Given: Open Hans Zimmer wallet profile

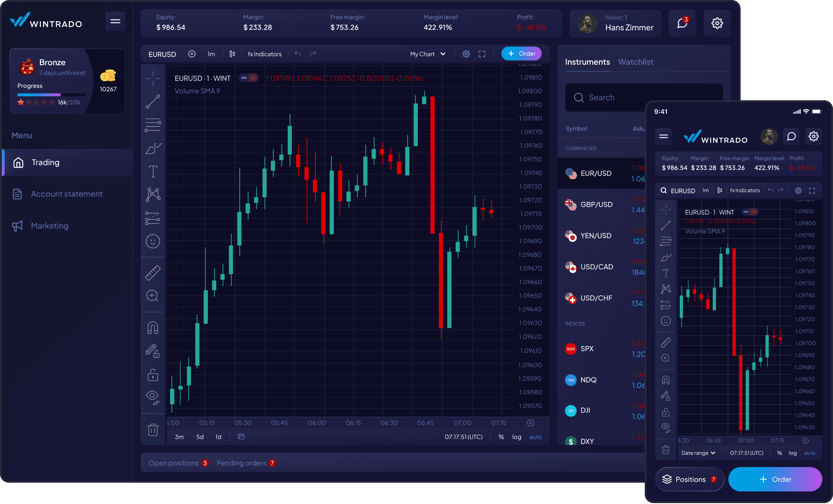Looking at the screenshot, I should point(615,23).
